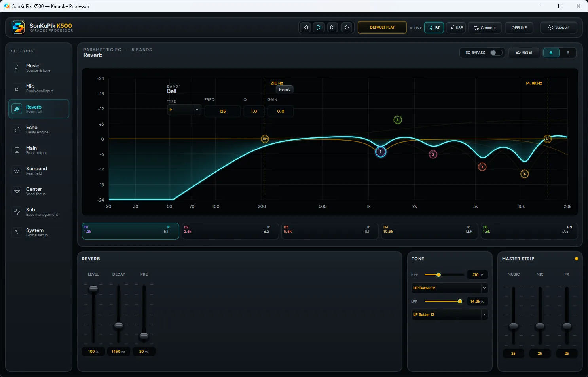Viewport: 588px width, 377px height.
Task: Click the EQ RESET button
Action: click(524, 53)
